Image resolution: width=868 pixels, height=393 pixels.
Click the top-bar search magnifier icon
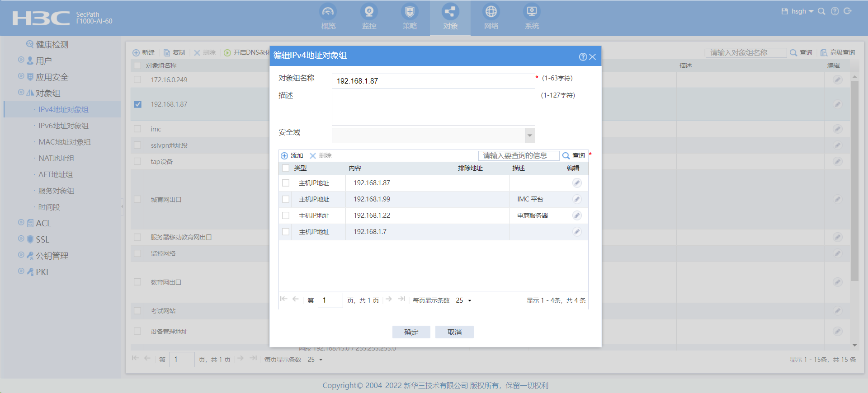821,11
